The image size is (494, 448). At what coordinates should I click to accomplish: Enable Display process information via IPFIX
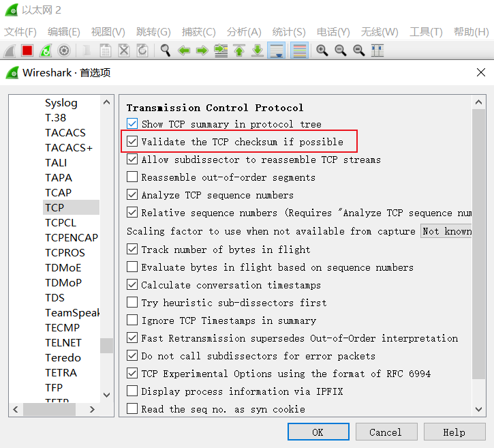(x=132, y=391)
